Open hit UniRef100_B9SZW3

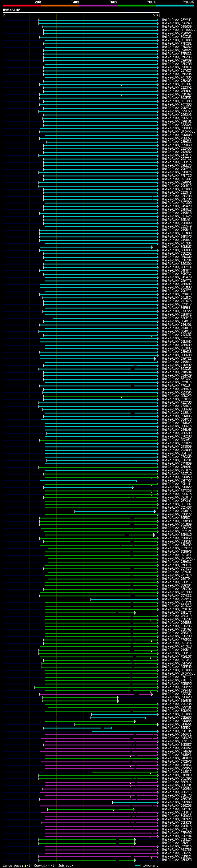click(177, 37)
